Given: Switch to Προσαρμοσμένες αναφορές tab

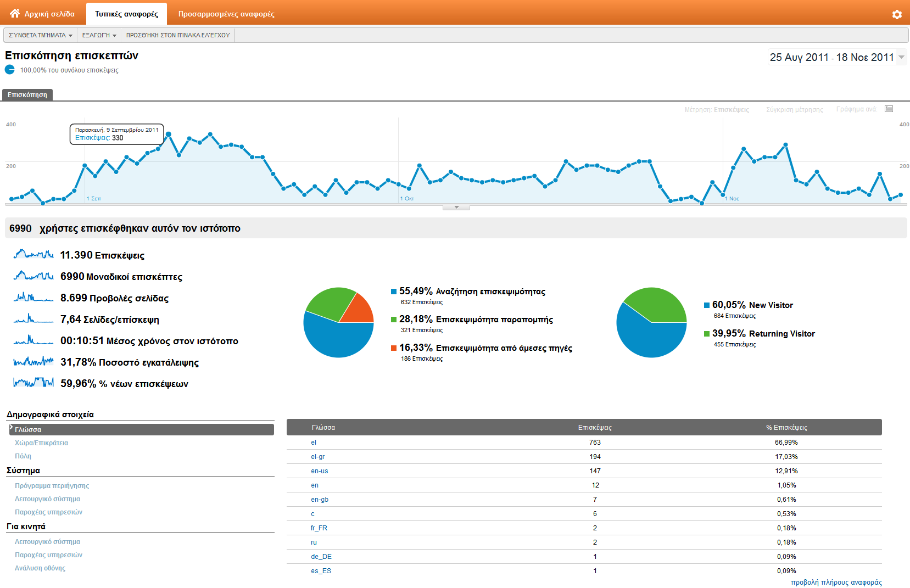Looking at the screenshot, I should click(226, 14).
